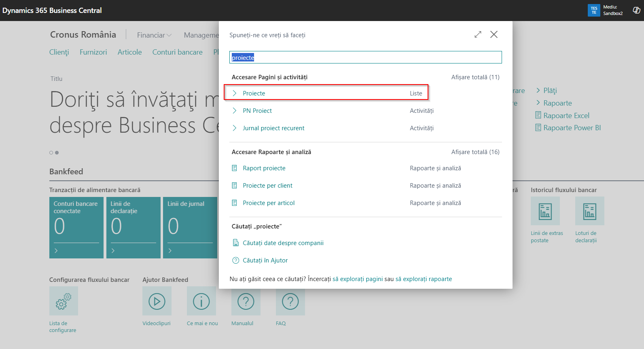Select the second carousel dot indicator
Screen dimensions: 644x349
tap(57, 153)
